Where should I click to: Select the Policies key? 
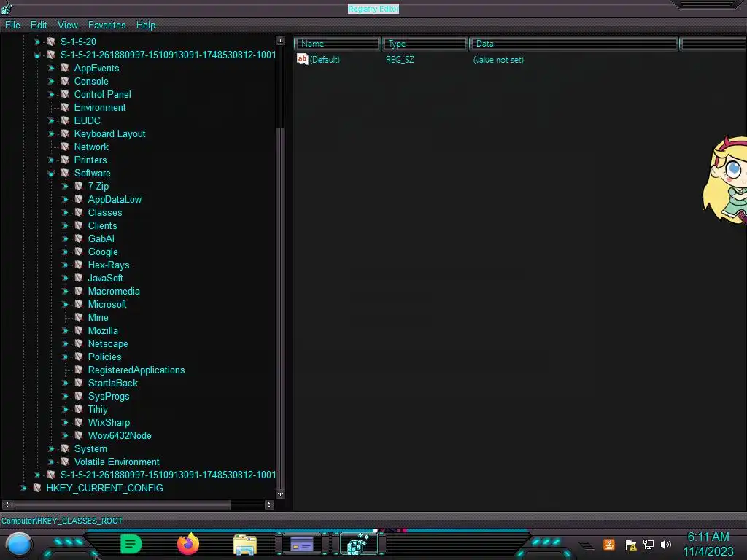click(x=104, y=357)
